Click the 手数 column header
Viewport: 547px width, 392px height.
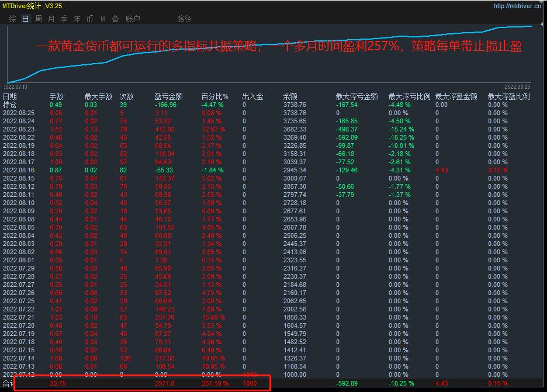[57, 96]
